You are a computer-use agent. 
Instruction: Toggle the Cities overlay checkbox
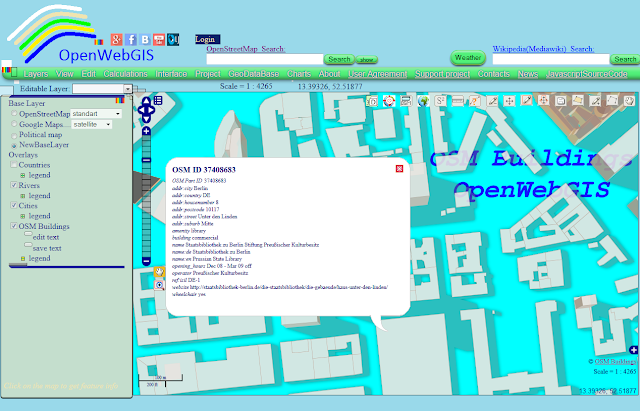(13, 205)
